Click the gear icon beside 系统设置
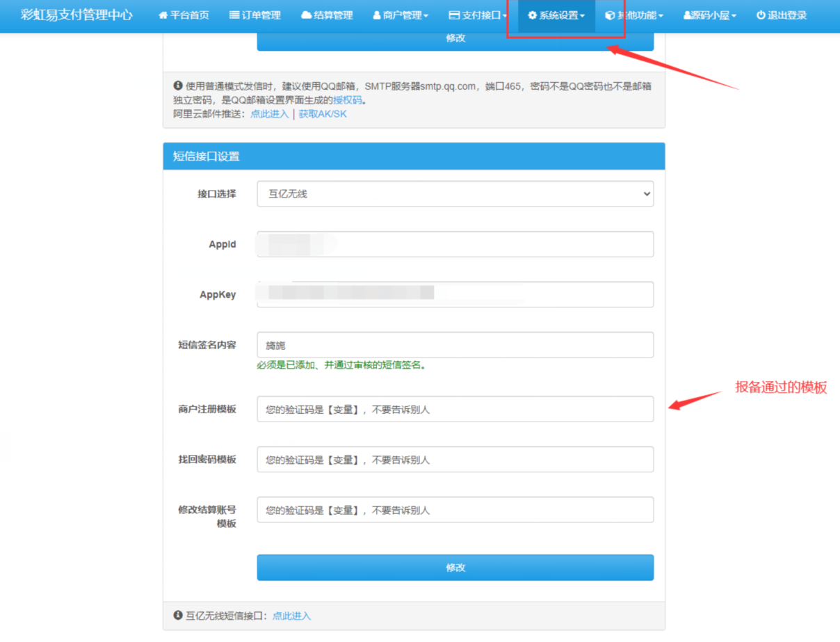The width and height of the screenshot is (840, 642). pos(532,15)
